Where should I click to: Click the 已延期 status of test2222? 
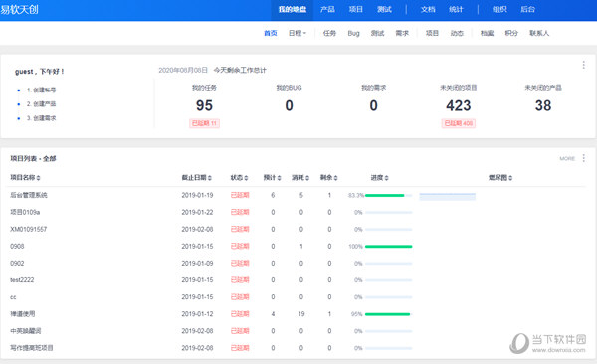click(x=240, y=279)
